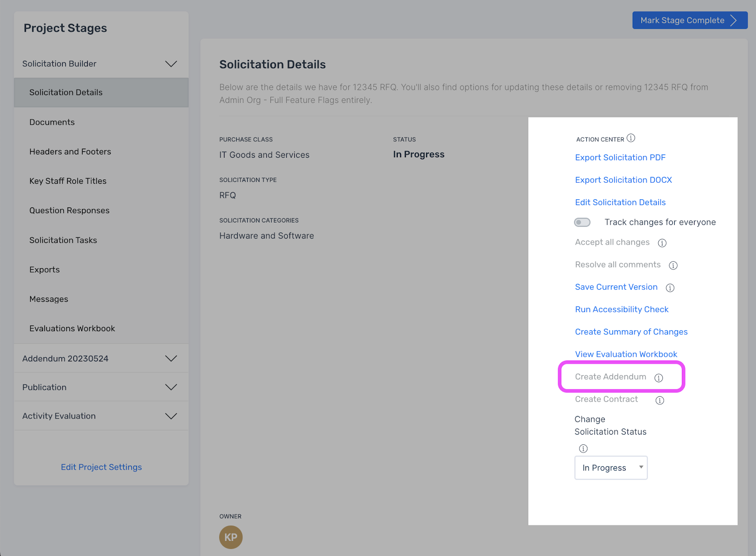Expand the Publication section
Screen dimensions: 756x556
coord(101,387)
